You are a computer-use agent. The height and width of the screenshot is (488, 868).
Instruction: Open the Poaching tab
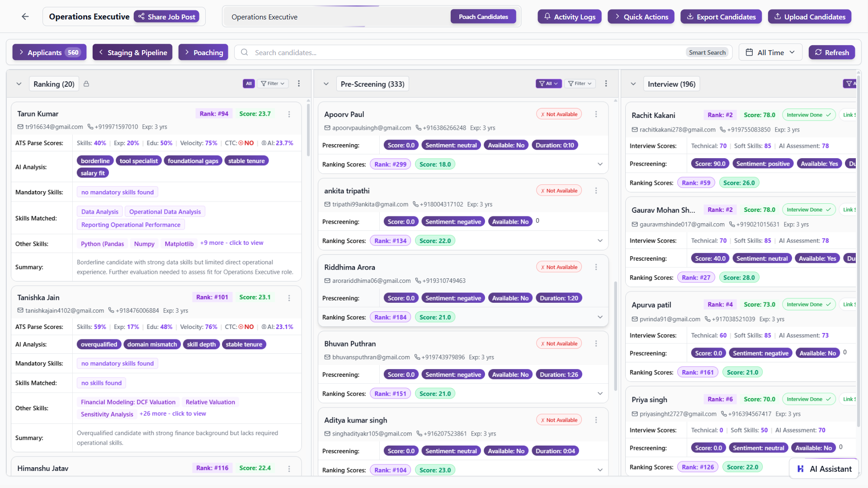coord(203,52)
